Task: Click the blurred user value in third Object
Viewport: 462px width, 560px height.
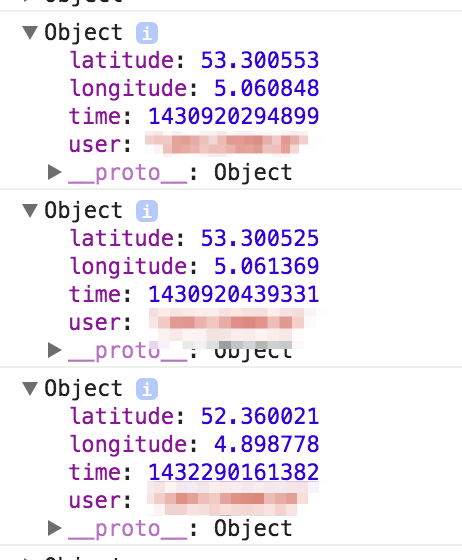Action: point(229,499)
